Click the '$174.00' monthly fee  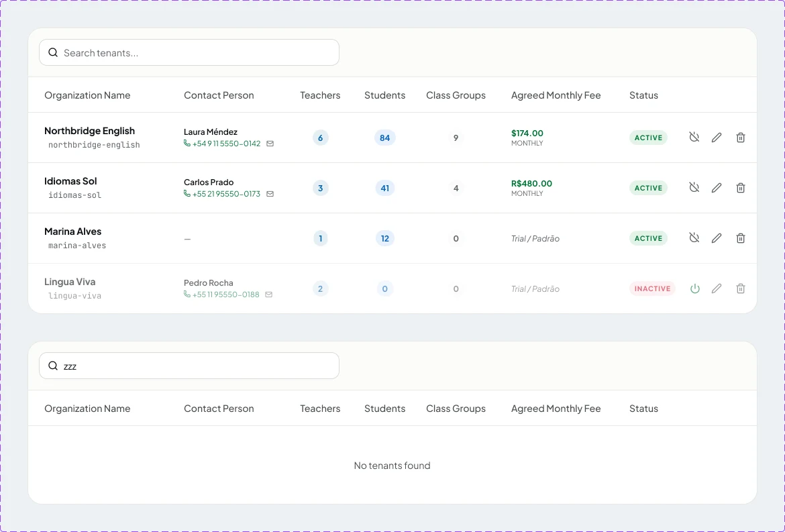click(x=527, y=133)
